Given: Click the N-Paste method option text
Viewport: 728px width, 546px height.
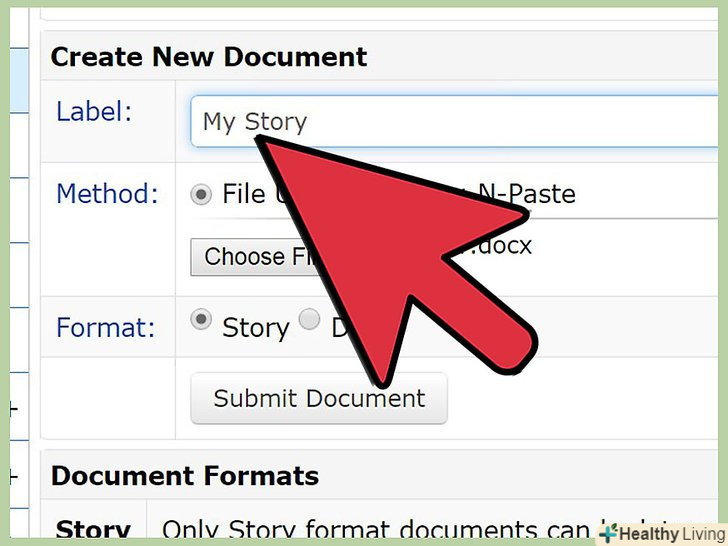Looking at the screenshot, I should coord(532,193).
